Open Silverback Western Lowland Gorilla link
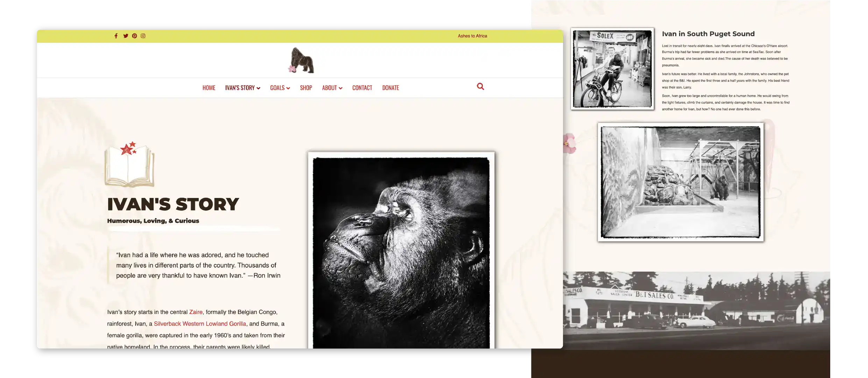The height and width of the screenshot is (378, 868). (x=200, y=324)
